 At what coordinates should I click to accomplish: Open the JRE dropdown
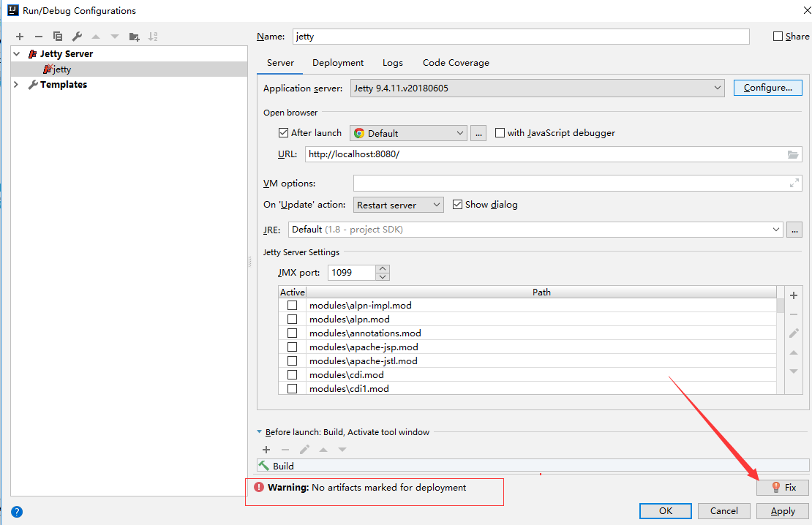pyautogui.click(x=775, y=230)
